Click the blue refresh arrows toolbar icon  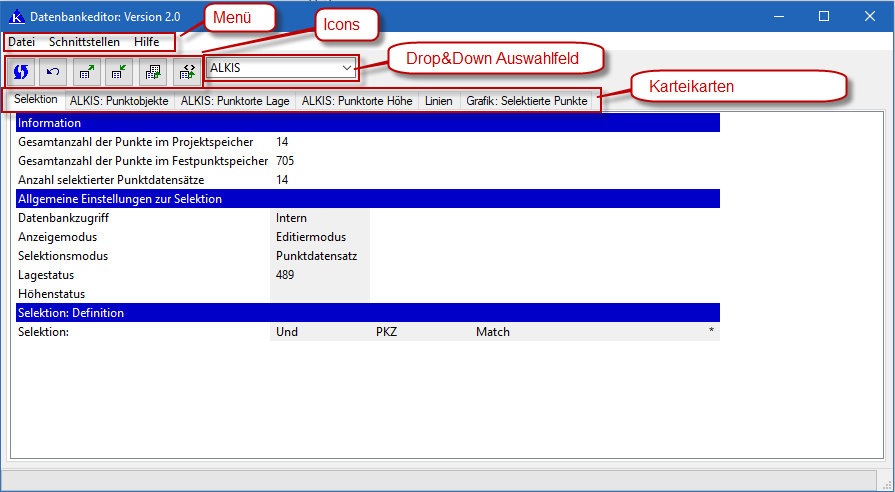point(19,71)
